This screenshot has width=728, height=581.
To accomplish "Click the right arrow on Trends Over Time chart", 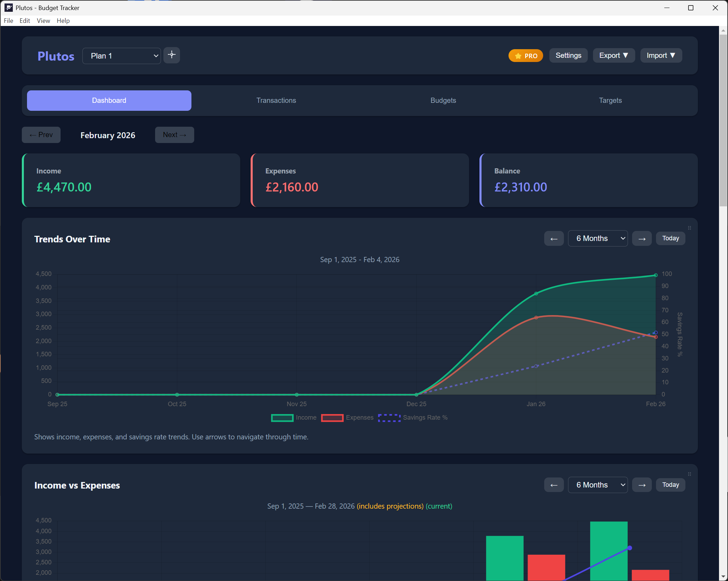I will click(x=641, y=238).
